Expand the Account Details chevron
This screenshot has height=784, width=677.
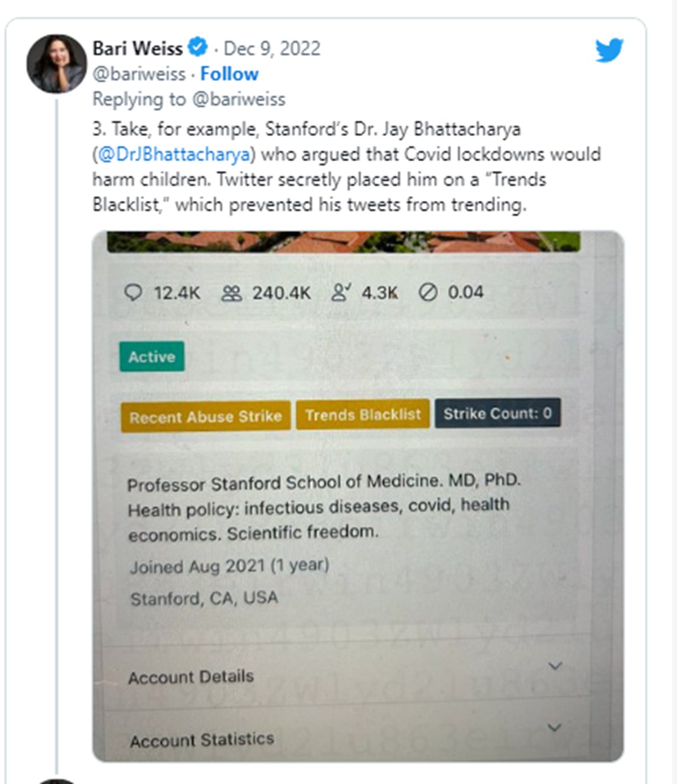tap(555, 666)
